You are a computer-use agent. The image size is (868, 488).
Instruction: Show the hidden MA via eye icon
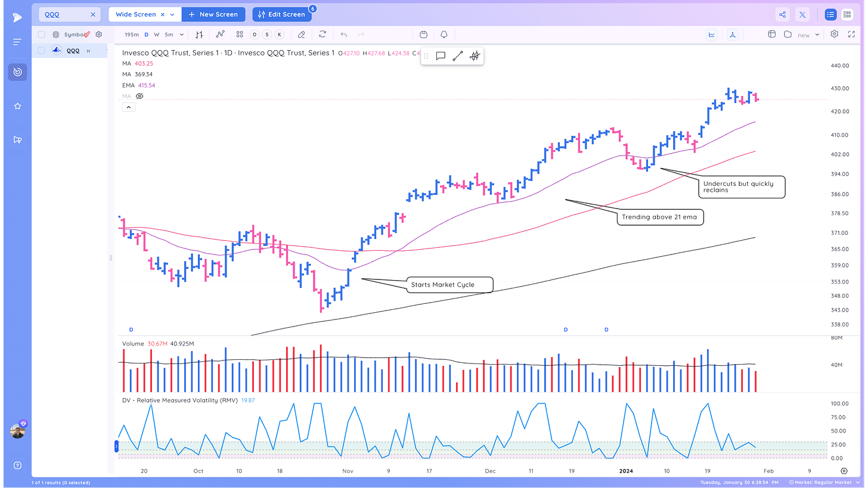tap(139, 96)
